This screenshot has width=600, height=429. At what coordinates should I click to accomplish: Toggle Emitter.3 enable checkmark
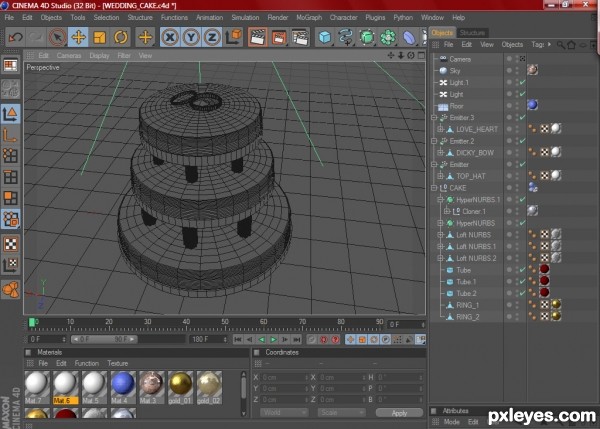522,117
